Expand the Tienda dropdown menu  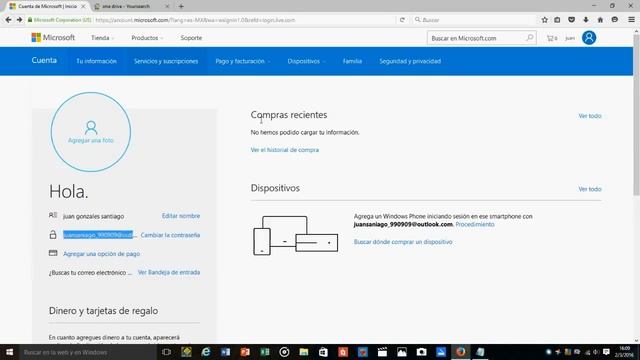[x=102, y=38]
